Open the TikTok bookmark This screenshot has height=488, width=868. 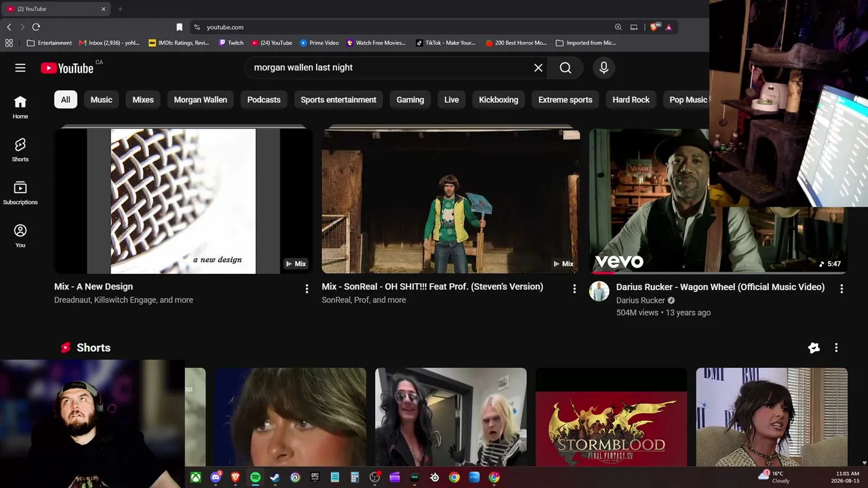(x=446, y=43)
